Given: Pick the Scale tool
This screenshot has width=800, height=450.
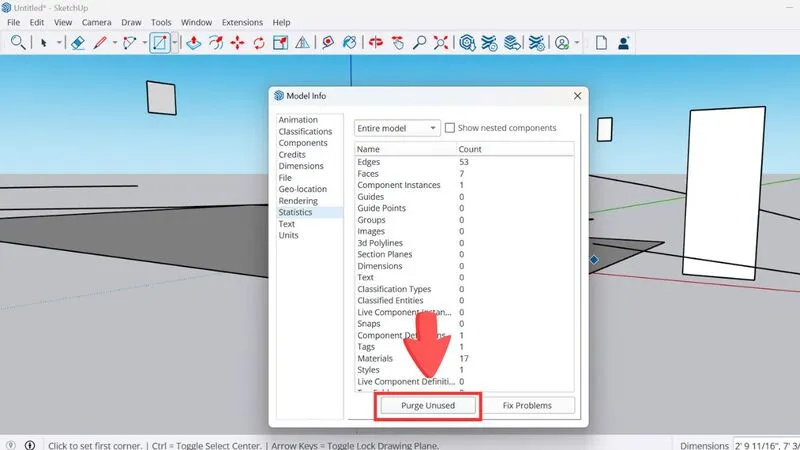Looking at the screenshot, I should (x=281, y=43).
